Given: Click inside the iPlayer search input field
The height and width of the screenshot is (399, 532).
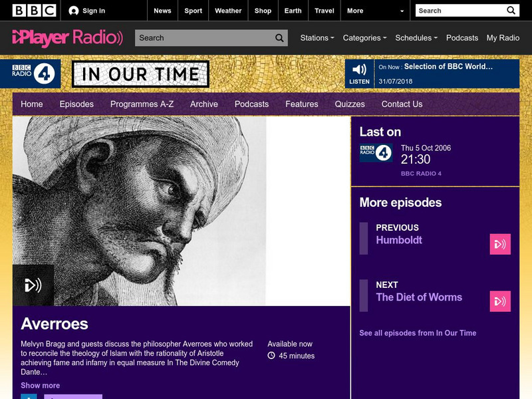Looking at the screenshot, I should (199, 38).
